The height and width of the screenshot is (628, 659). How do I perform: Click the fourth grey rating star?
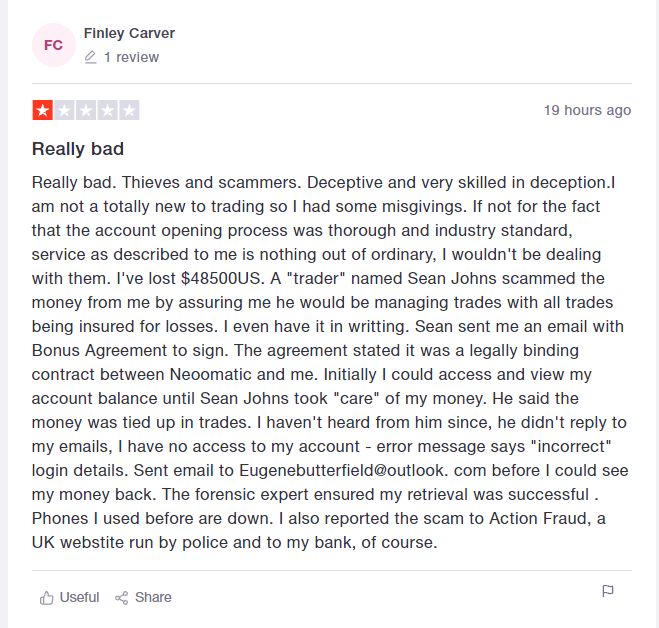(108, 110)
